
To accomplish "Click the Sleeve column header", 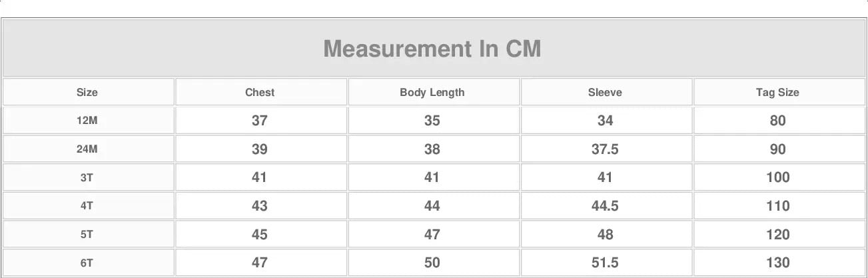I will click(605, 93).
